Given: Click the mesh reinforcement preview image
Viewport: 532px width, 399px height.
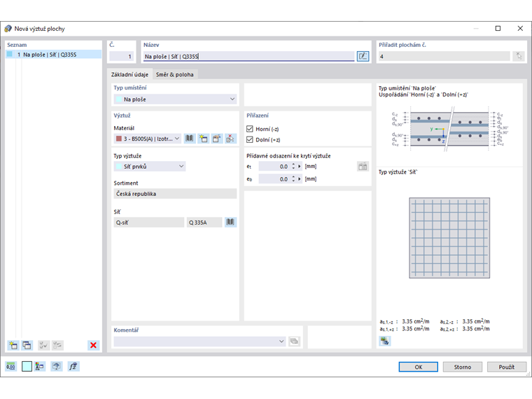Looking at the screenshot, I should [x=449, y=238].
